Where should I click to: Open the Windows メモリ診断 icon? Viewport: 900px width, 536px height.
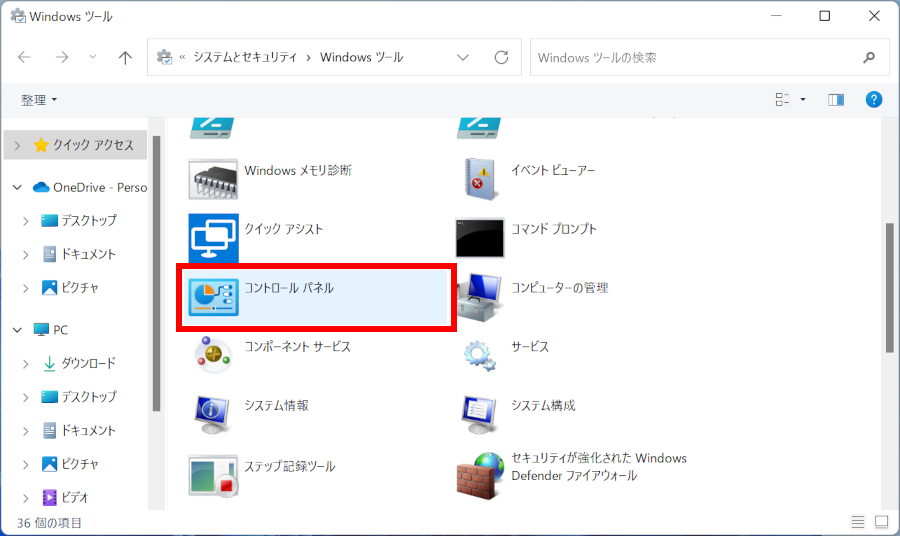point(213,179)
